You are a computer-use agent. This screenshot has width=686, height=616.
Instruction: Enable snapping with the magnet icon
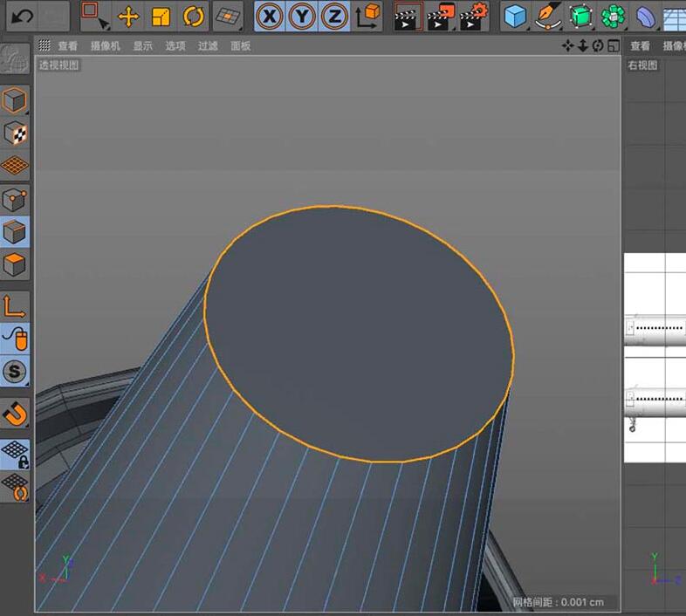coord(15,413)
